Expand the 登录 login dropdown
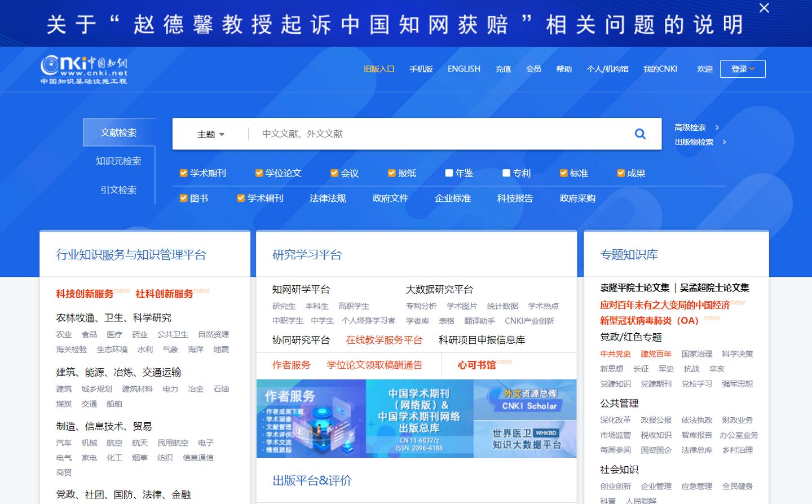Screen dimensions: 812x504 click(x=742, y=69)
